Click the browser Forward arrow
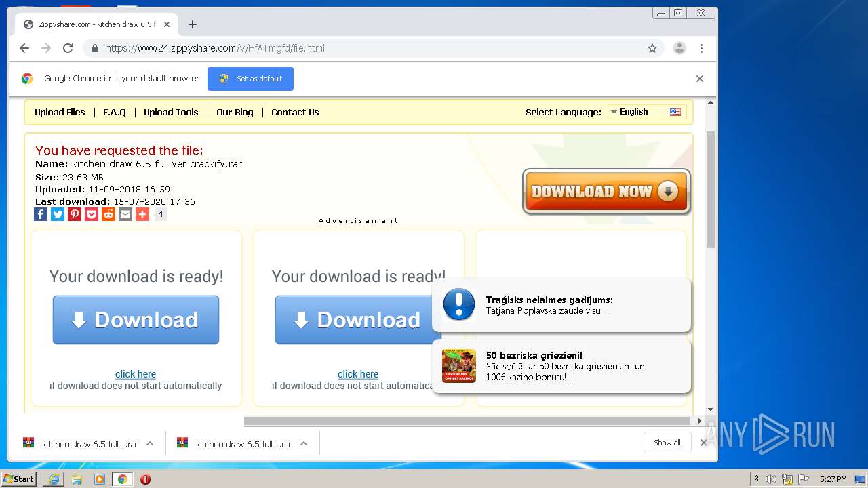This screenshot has height=488, width=868. (46, 48)
